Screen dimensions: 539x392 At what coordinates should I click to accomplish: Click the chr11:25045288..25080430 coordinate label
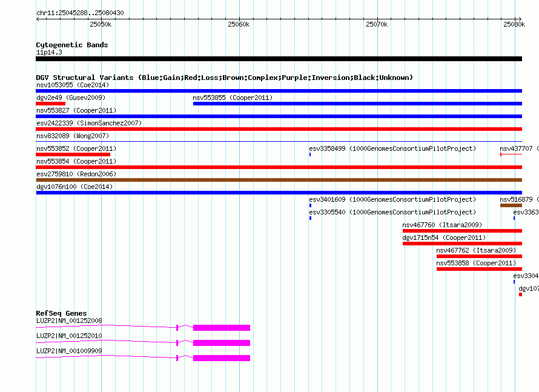[x=80, y=13]
